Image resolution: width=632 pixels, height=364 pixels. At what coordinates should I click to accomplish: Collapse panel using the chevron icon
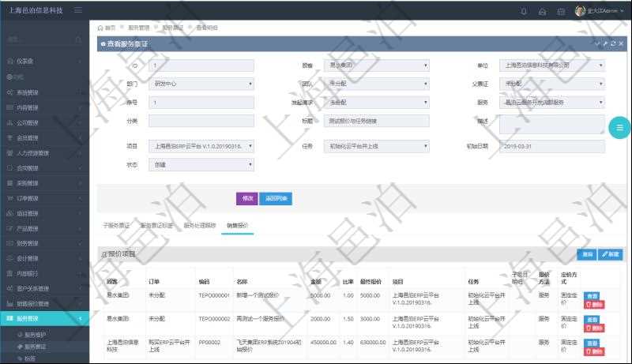tap(596, 44)
